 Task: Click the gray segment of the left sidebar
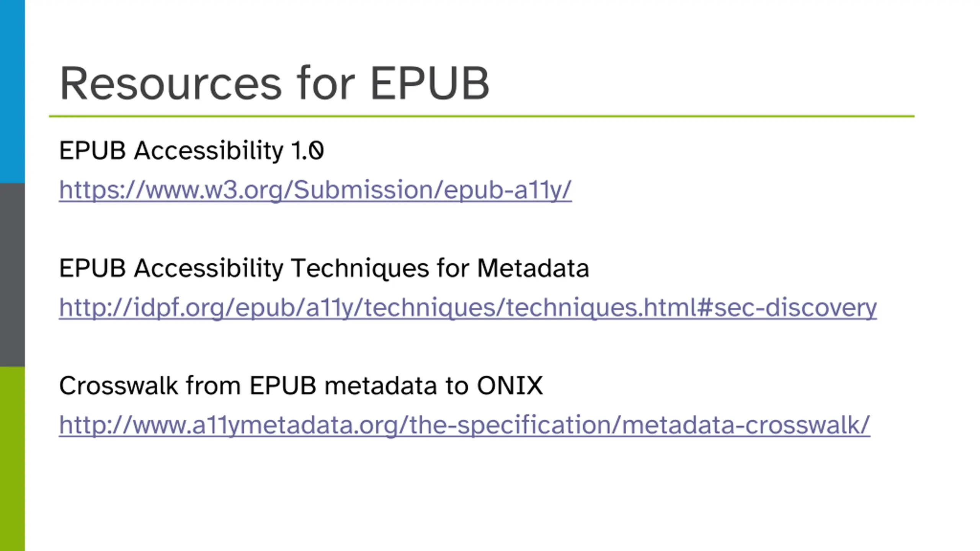(x=12, y=275)
